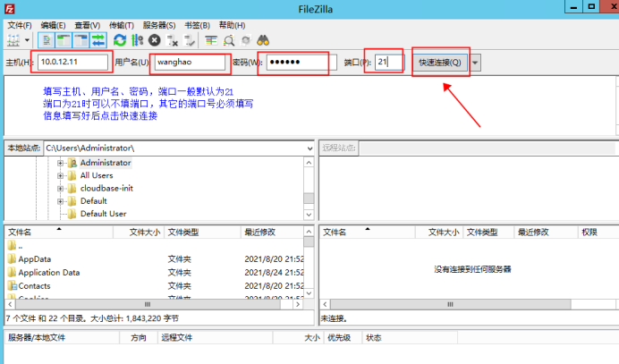
Task: Cancel the current operation icon
Action: pyautogui.click(x=155, y=40)
